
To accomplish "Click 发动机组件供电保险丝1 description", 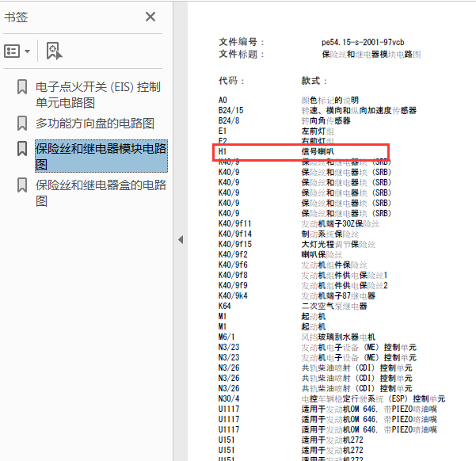I will (345, 275).
